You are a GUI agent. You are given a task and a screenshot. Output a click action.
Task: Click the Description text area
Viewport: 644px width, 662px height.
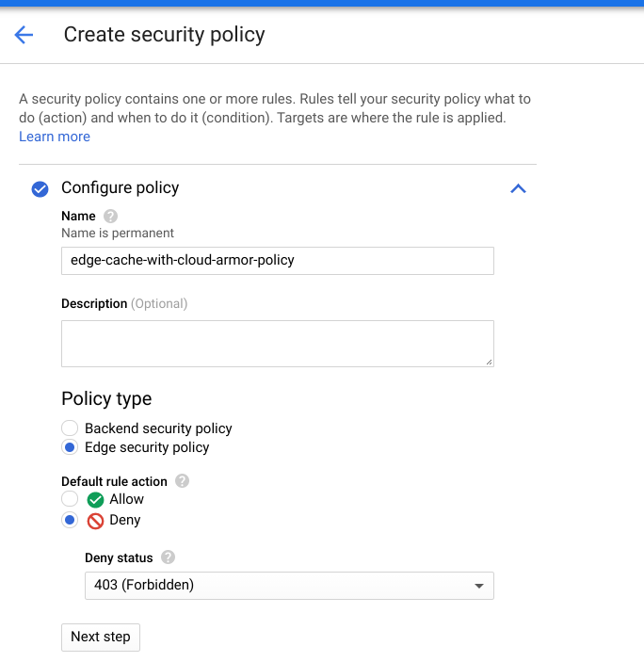click(x=277, y=343)
